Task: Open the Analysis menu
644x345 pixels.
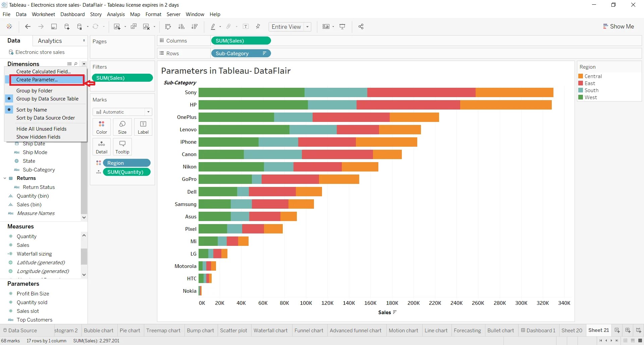Action: pos(116,14)
